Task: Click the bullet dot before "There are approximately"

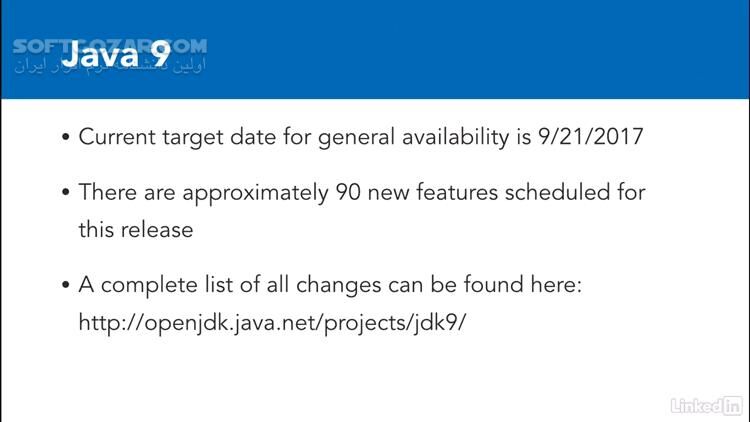Action: click(x=66, y=192)
